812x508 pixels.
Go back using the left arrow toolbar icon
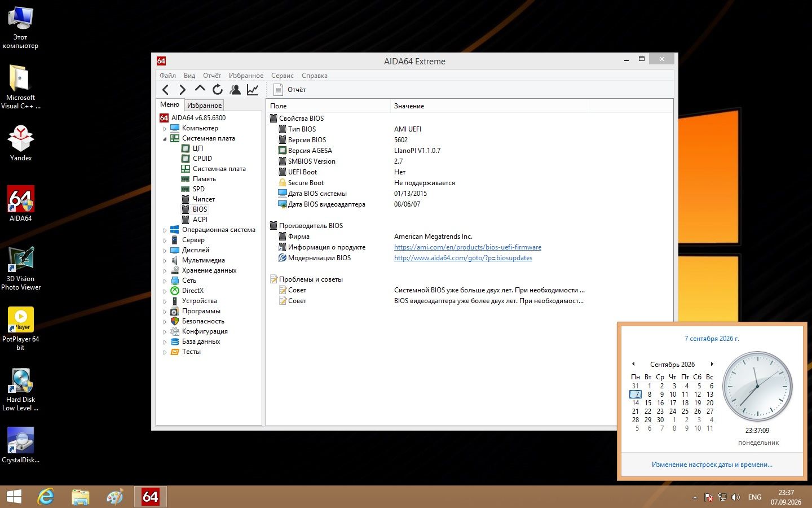165,90
